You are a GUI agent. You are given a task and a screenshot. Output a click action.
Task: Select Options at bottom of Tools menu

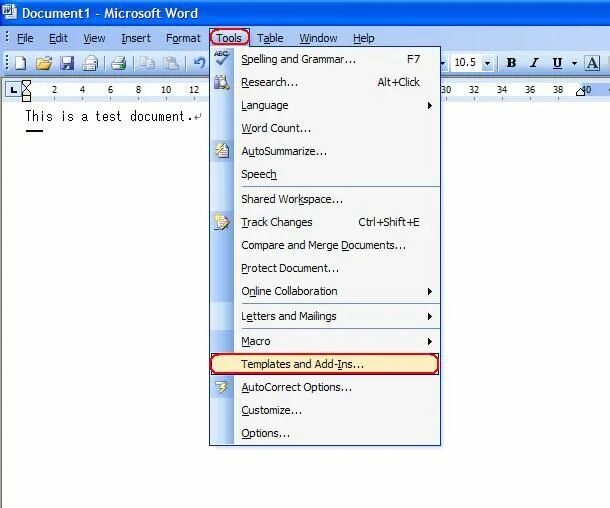[325, 433]
